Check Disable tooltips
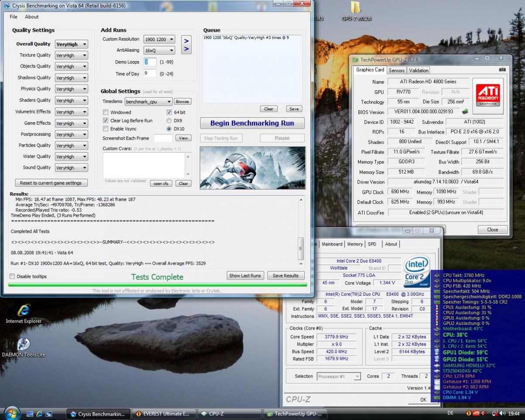Viewport: 525px width, 420px height. (12, 277)
